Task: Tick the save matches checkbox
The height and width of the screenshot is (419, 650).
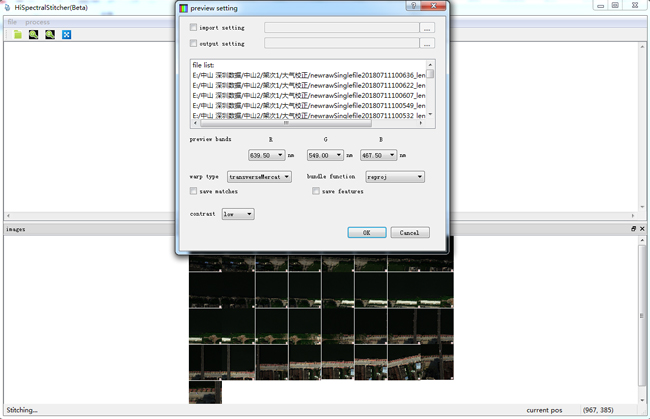Action: (193, 191)
